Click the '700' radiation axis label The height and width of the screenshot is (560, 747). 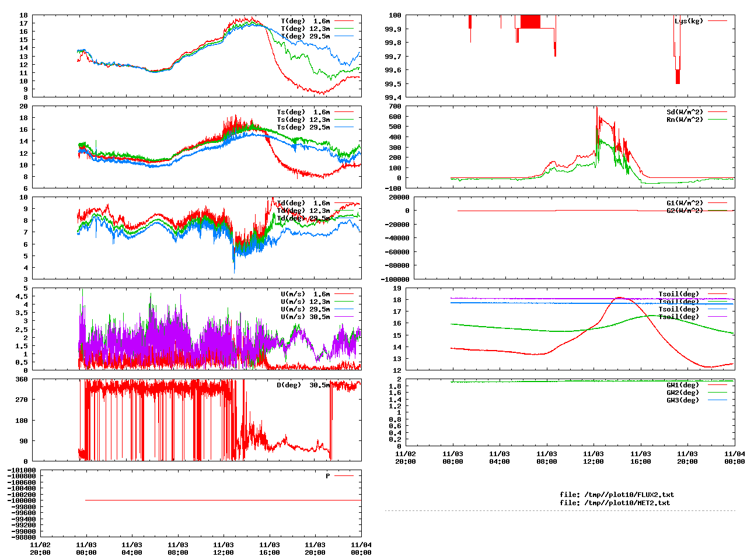click(x=395, y=106)
